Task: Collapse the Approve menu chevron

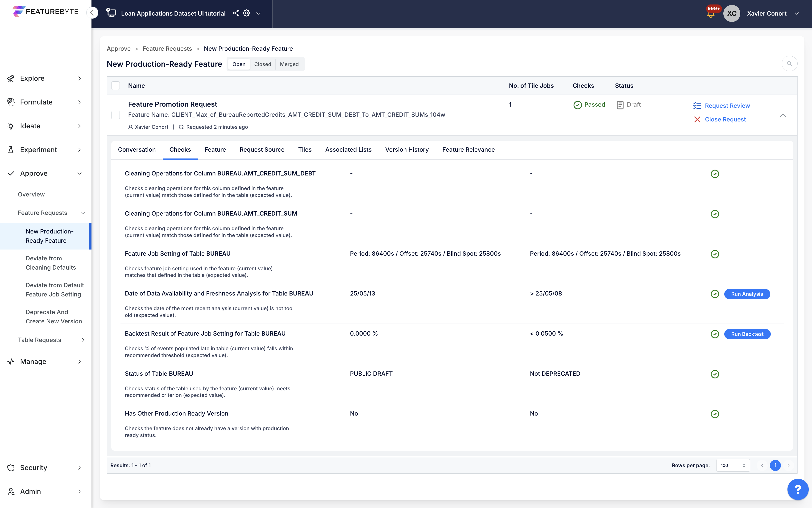Action: pyautogui.click(x=80, y=173)
